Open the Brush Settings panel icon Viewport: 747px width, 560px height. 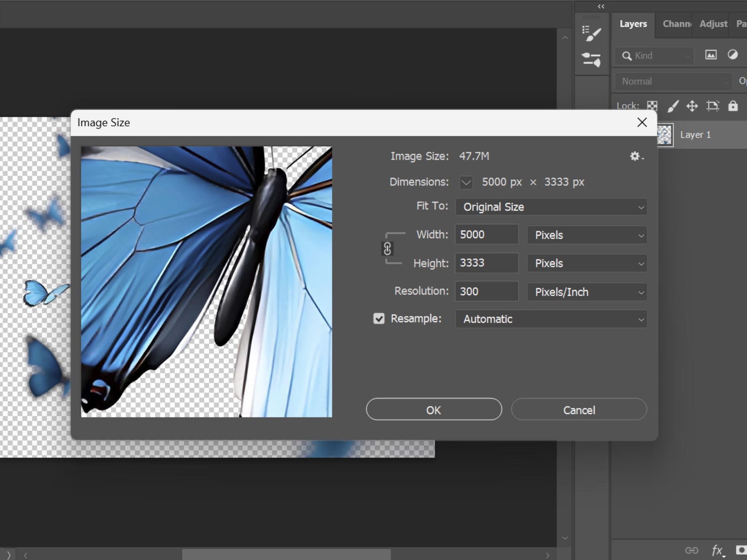pyautogui.click(x=591, y=33)
